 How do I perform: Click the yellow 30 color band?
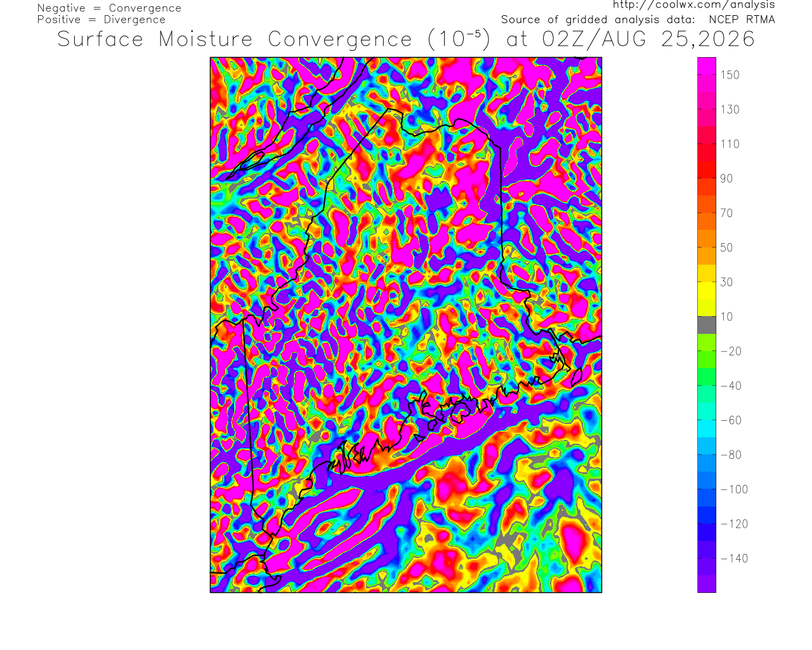[707, 282]
